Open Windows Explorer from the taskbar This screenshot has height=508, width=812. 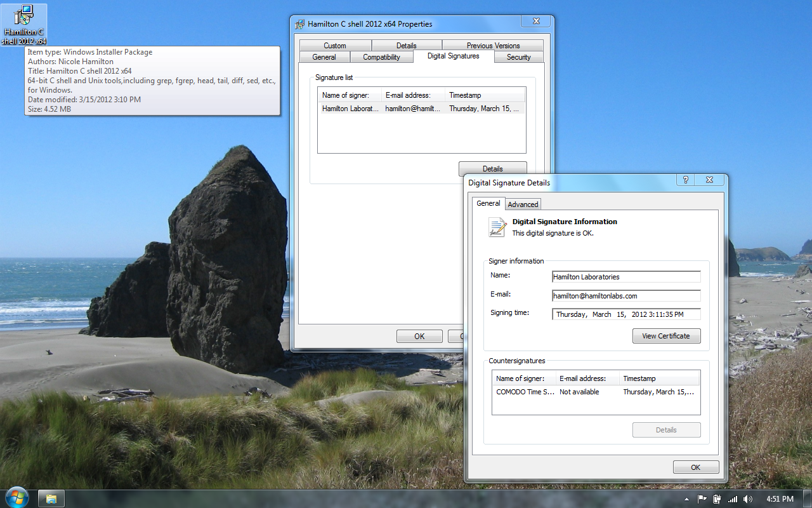pos(51,498)
